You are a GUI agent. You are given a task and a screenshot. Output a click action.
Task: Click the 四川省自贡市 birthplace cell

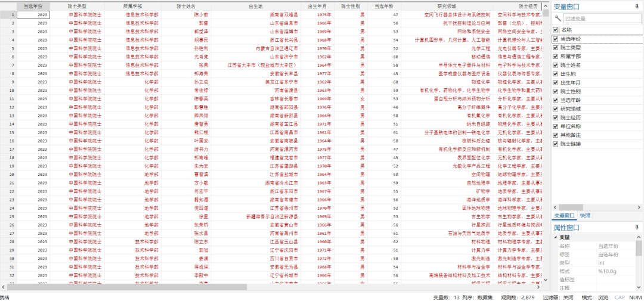coord(255,258)
